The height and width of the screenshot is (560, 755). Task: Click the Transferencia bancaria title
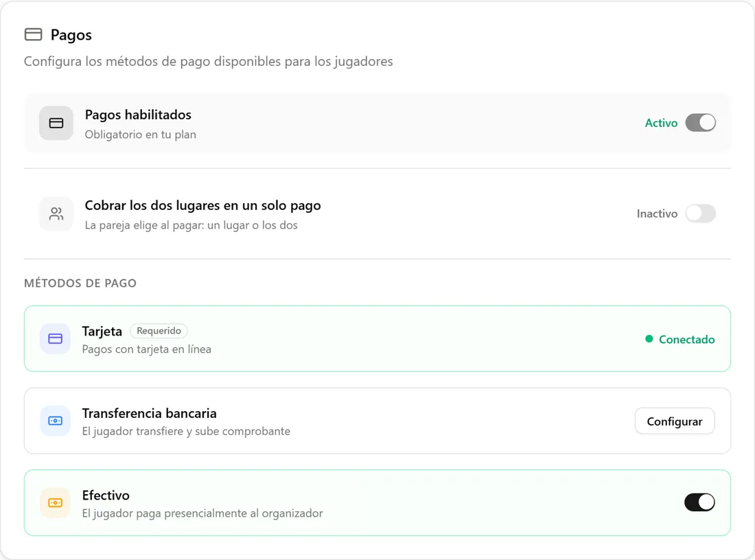point(149,413)
